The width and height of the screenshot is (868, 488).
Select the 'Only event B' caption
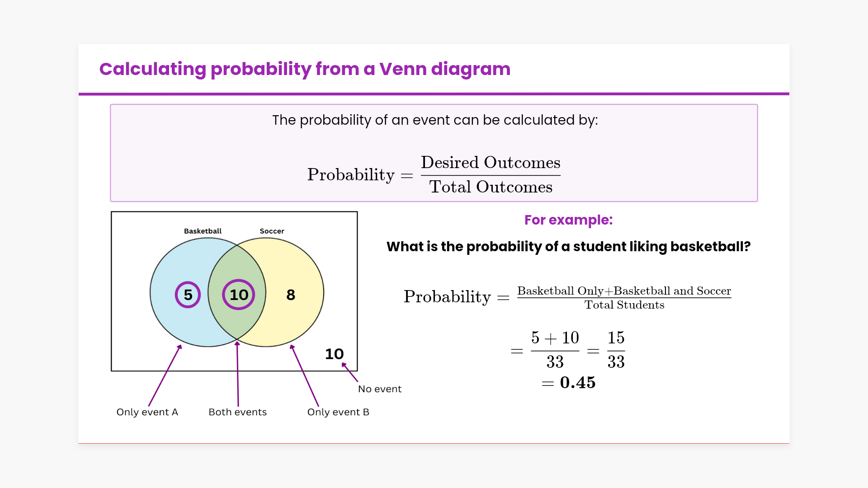tap(338, 412)
